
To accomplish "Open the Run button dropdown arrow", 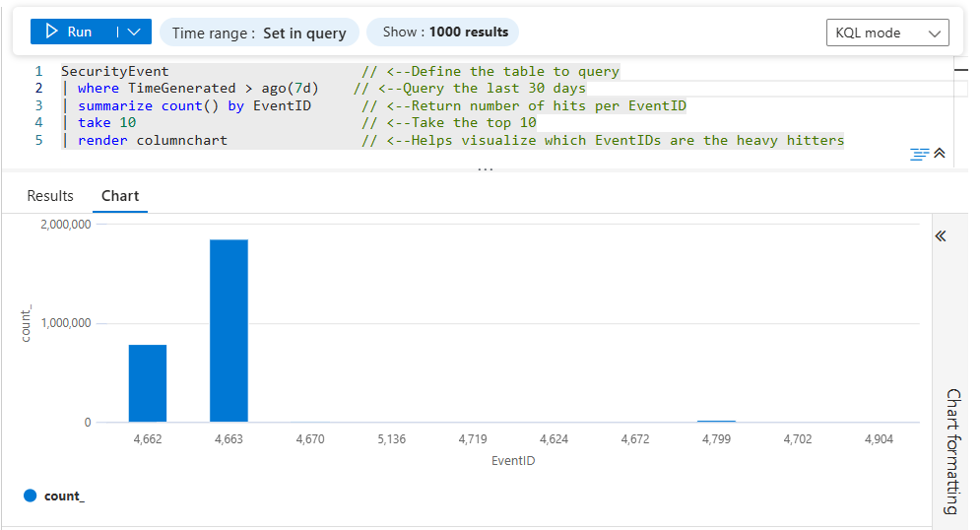I will (x=134, y=33).
